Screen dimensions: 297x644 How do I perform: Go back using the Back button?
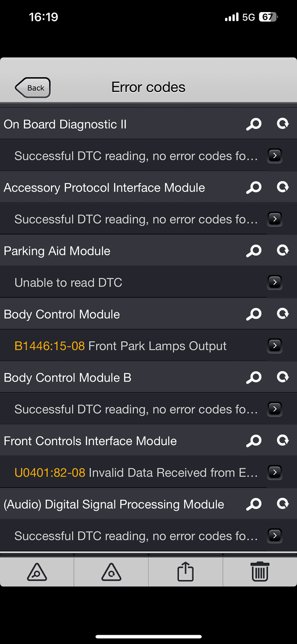pyautogui.click(x=33, y=87)
